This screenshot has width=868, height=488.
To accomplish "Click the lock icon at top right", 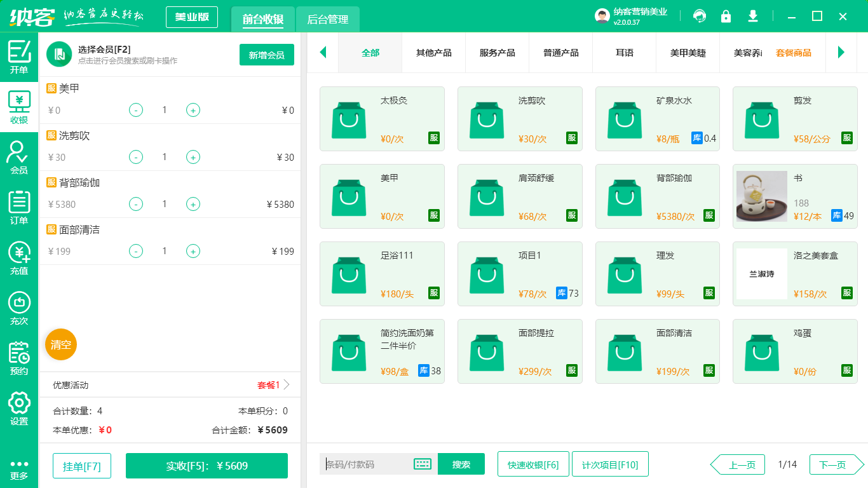I will tap(726, 16).
